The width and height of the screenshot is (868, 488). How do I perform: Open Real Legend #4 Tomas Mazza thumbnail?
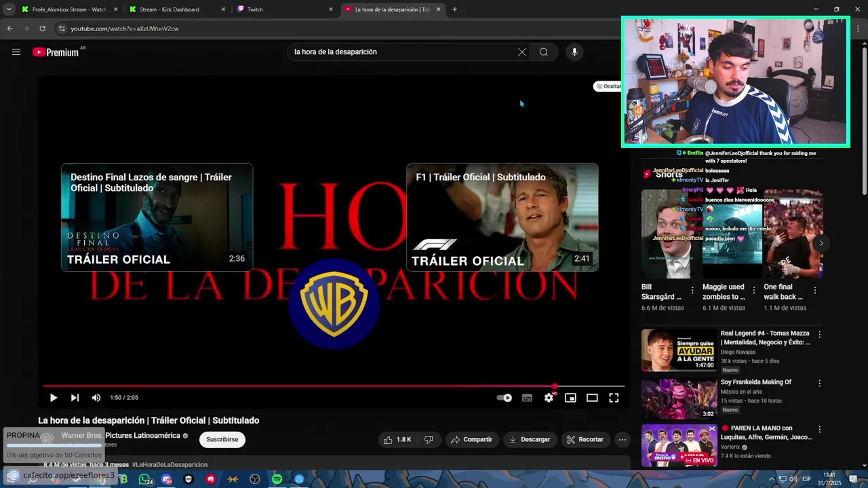679,350
